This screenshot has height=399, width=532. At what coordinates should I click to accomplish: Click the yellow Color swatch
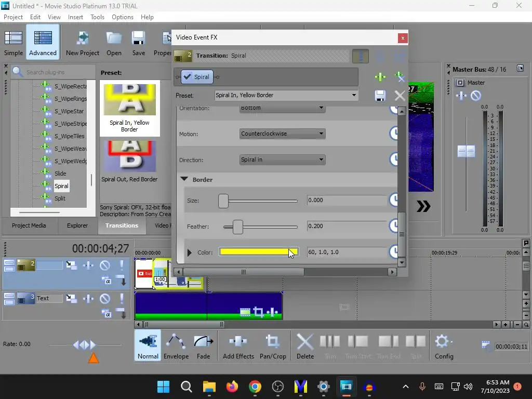coord(259,252)
